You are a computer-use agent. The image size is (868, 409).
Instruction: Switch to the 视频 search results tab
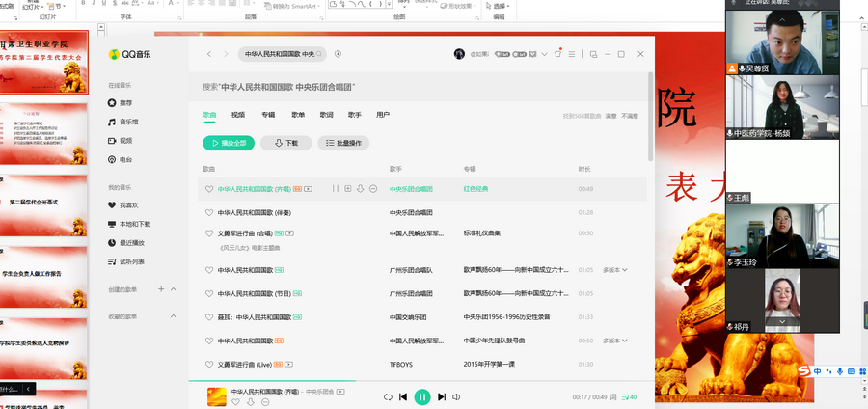(x=238, y=115)
